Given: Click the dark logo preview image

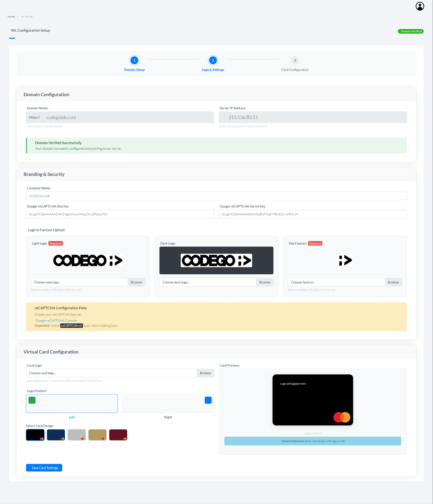Looking at the screenshot, I should coord(216,260).
